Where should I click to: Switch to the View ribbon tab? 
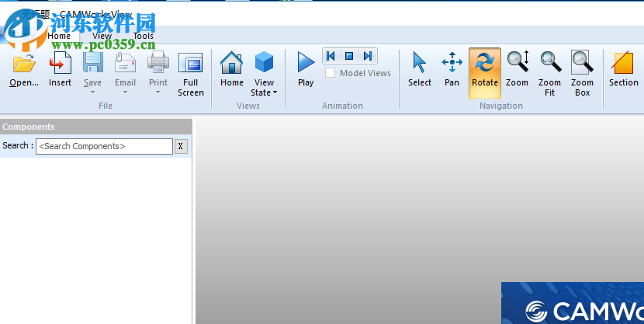click(x=102, y=36)
